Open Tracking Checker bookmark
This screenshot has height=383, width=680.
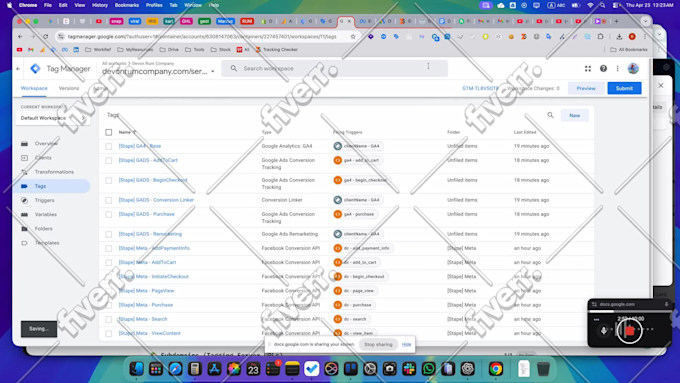click(277, 50)
